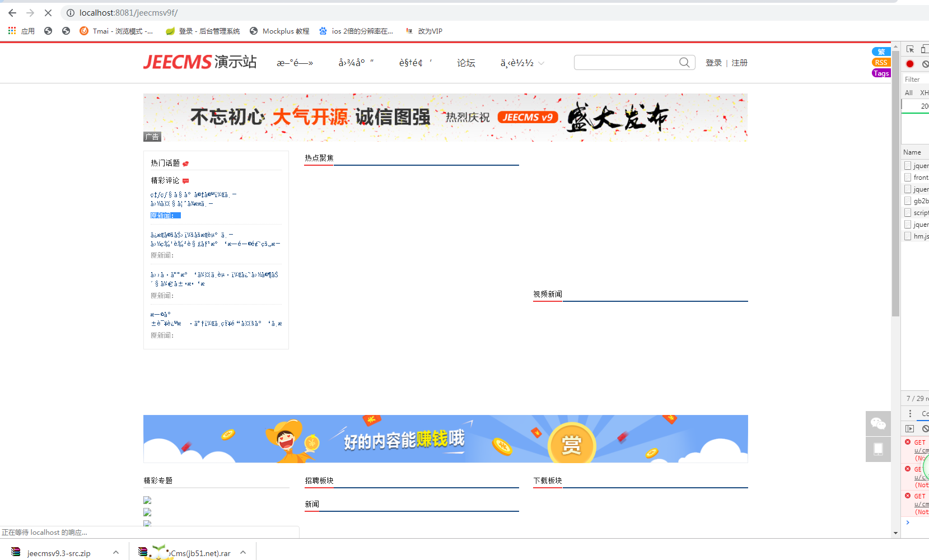Open the second garbled navigation menu item

point(356,63)
